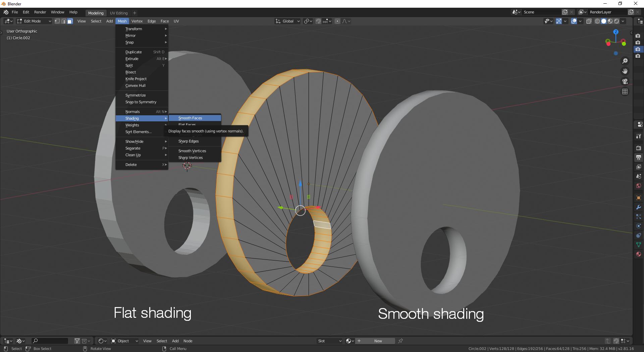Select the Physics properties tab
This screenshot has height=352, width=644.
pyautogui.click(x=639, y=226)
